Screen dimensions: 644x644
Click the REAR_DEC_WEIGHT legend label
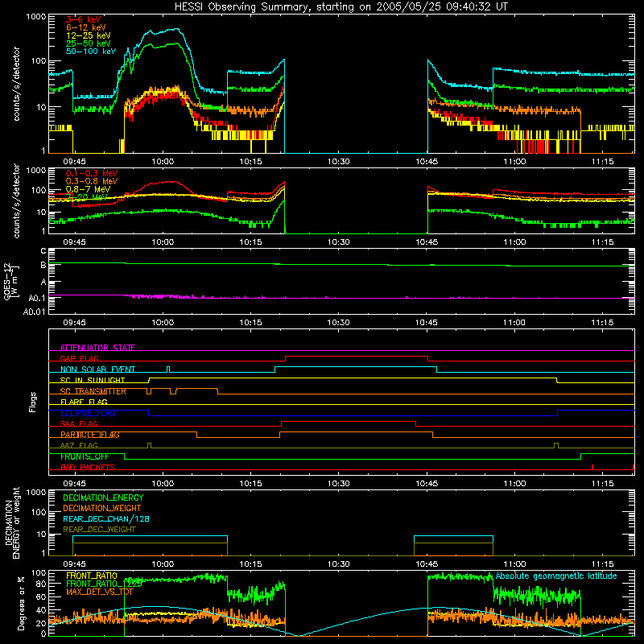[x=99, y=530]
